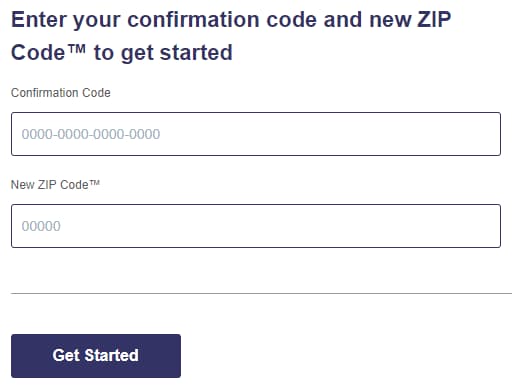This screenshot has width=512, height=386.
Task: Click the 0000-0000-0000-0000 placeholder text
Action: 91,134
